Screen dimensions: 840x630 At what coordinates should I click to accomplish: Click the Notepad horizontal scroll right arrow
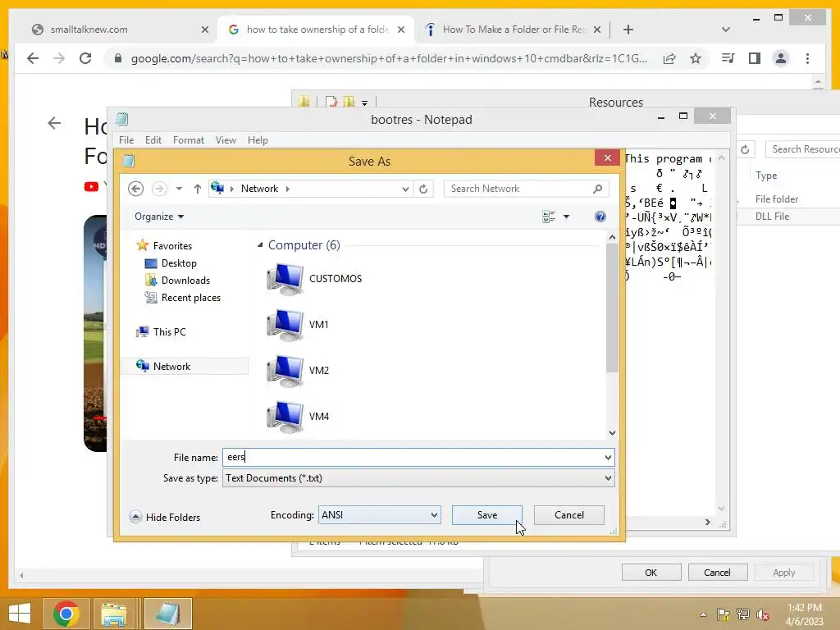[x=708, y=523]
